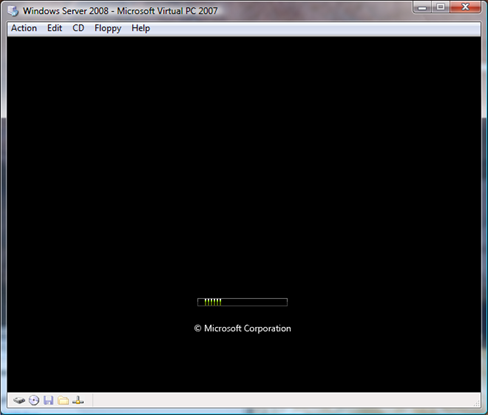Open the CD menu

click(x=78, y=28)
